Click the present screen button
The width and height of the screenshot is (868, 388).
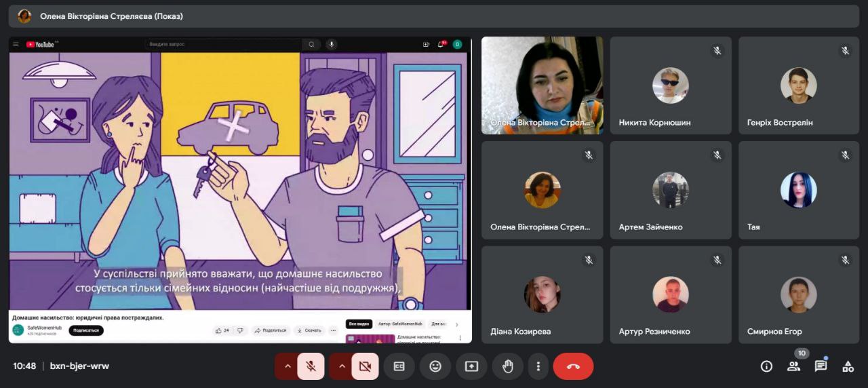coord(471,366)
